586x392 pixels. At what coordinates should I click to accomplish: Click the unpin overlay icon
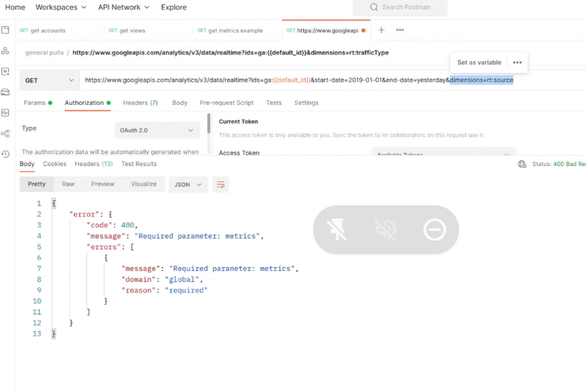[337, 230]
